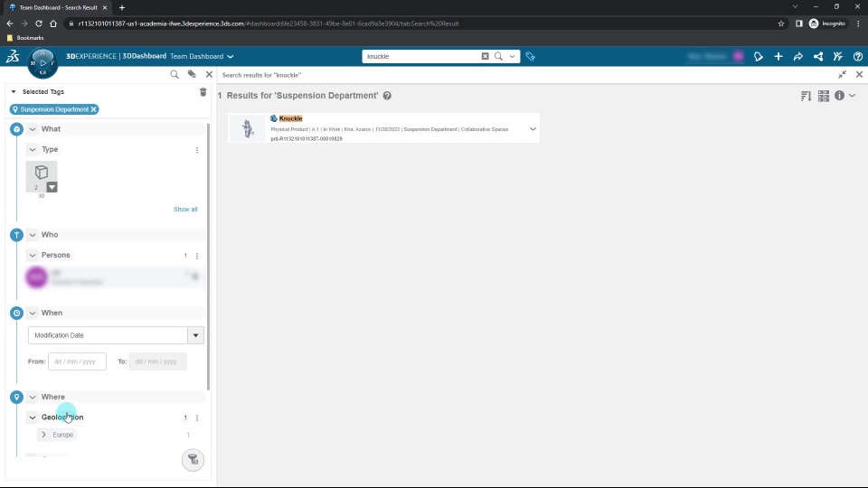The width and height of the screenshot is (868, 488).
Task: Remove the Suspension Department tag
Action: (x=93, y=109)
